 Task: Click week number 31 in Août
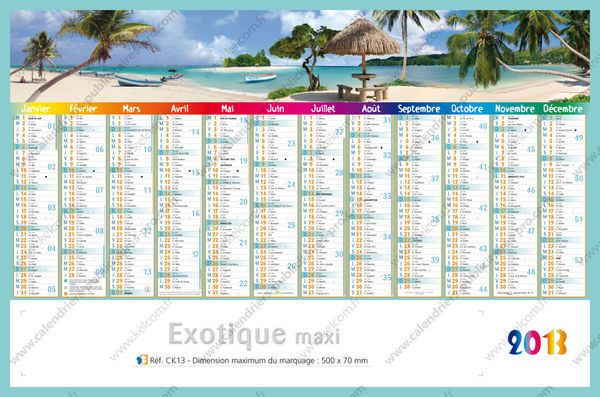[387, 120]
